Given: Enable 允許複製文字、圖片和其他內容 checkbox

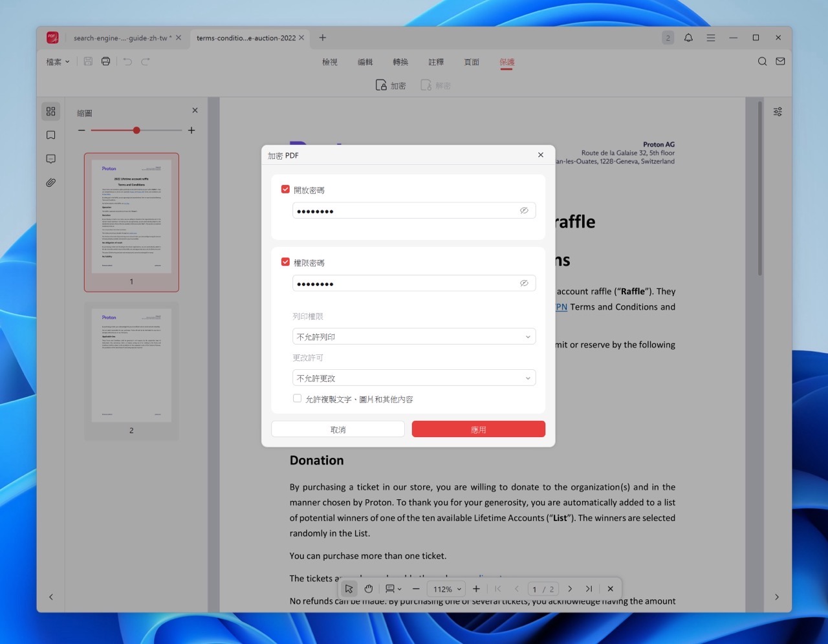Looking at the screenshot, I should (x=297, y=398).
